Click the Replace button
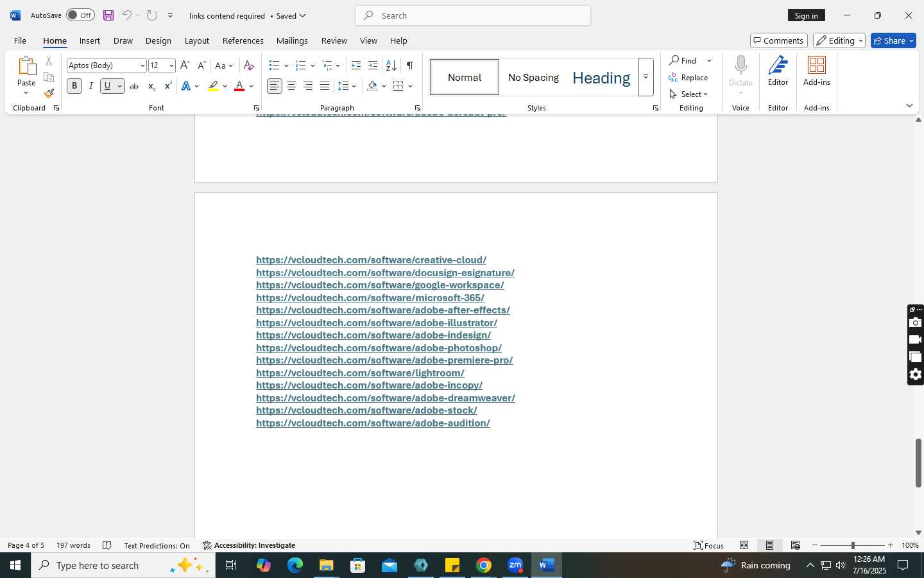This screenshot has height=578, width=924. click(x=689, y=77)
